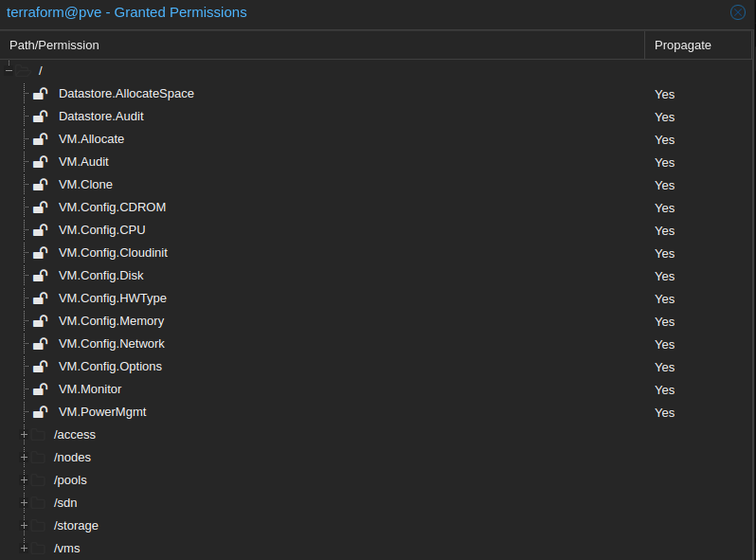The image size is (756, 560).
Task: Click the unlock icon for VM.Config.CDROM
Action: click(41, 208)
